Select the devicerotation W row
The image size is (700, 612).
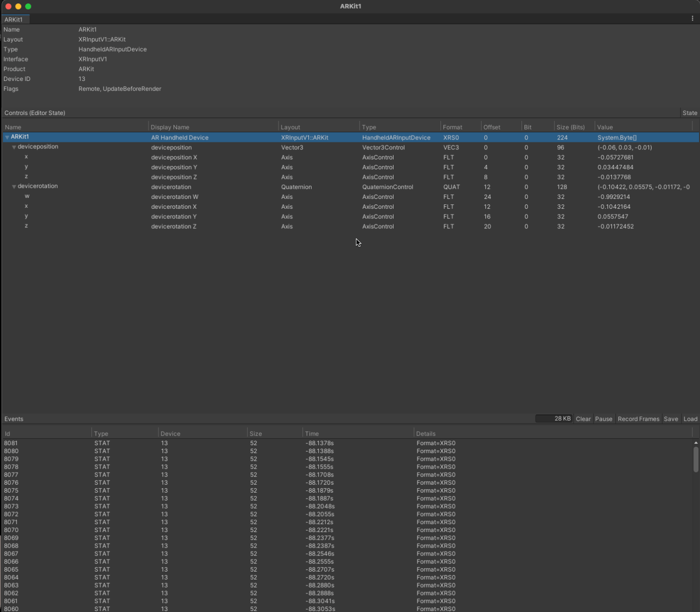point(350,197)
